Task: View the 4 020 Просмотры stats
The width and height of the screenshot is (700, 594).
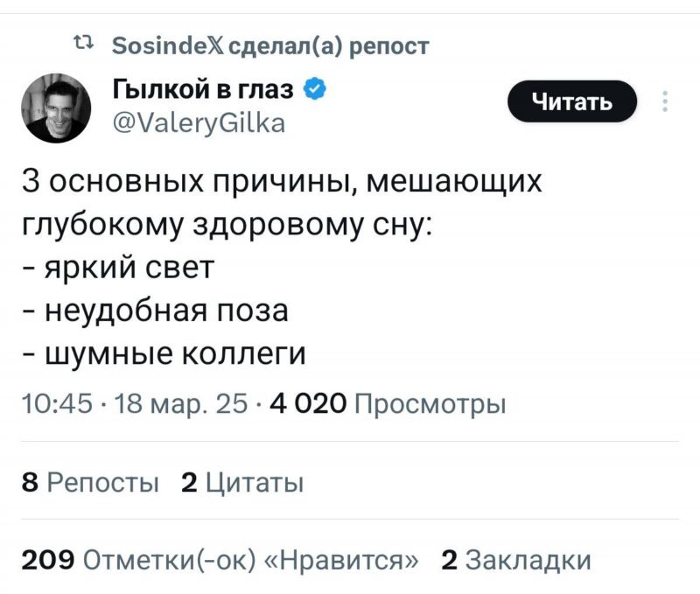Action: coord(388,404)
